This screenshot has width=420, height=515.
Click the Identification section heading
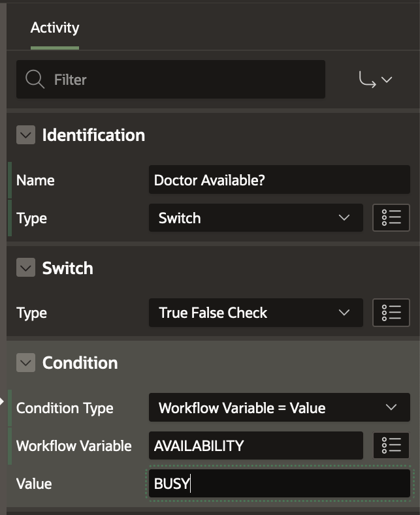[x=93, y=135]
